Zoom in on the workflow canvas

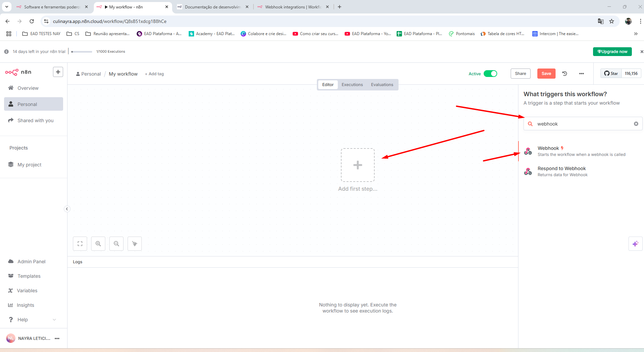98,244
